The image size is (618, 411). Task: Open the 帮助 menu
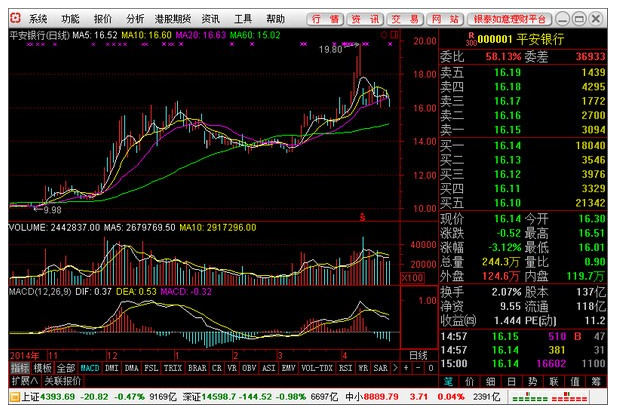[275, 19]
